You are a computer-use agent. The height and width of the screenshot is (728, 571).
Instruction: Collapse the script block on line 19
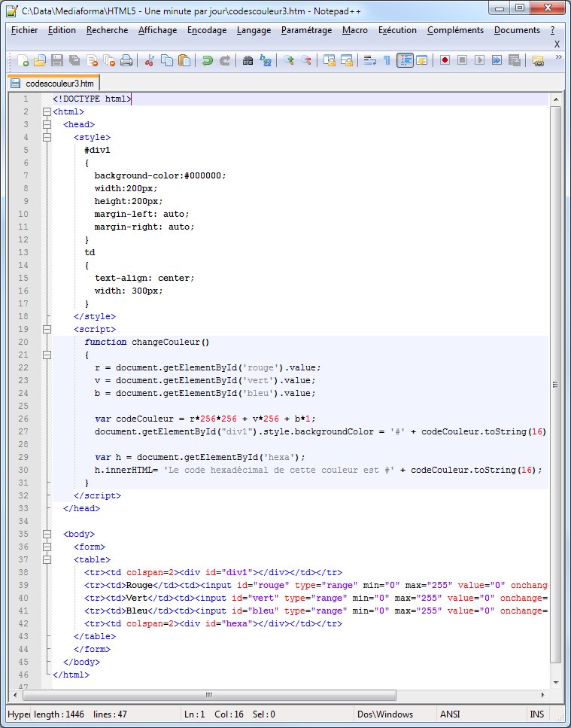[47, 330]
